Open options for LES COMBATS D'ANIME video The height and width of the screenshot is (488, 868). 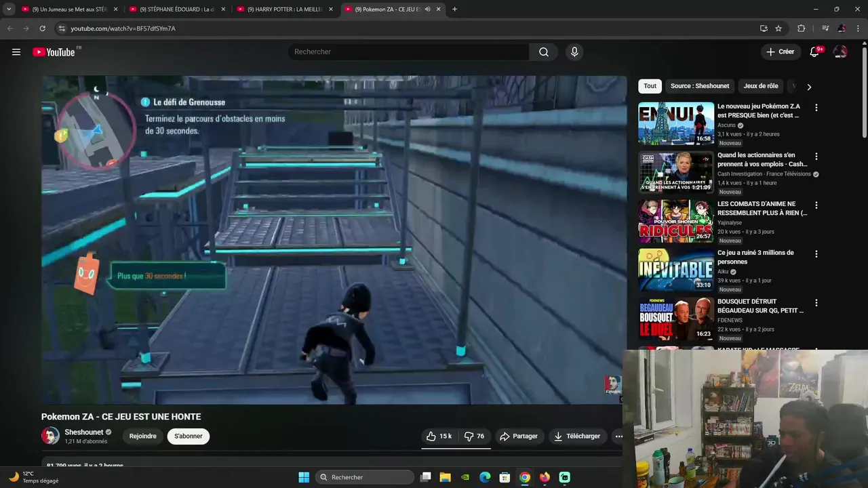pos(816,205)
